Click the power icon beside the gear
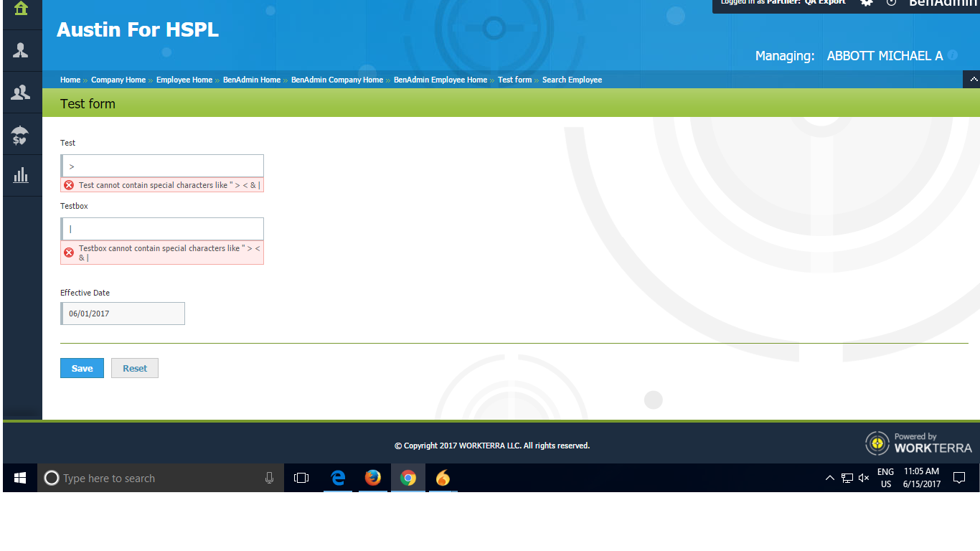 [x=892, y=3]
